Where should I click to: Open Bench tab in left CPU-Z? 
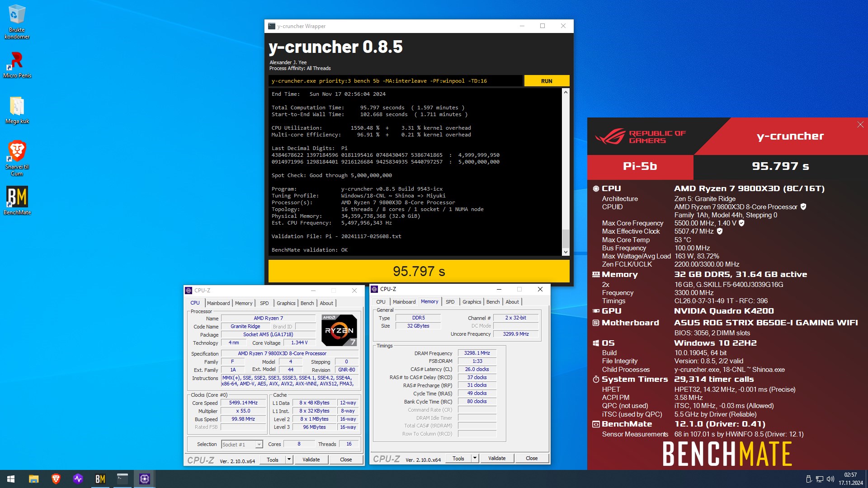(307, 303)
